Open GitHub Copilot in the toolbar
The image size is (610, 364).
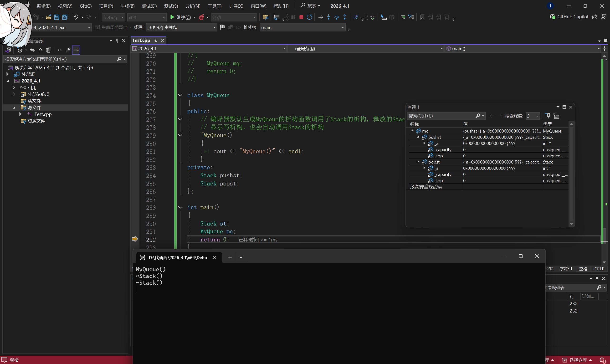[x=569, y=17]
